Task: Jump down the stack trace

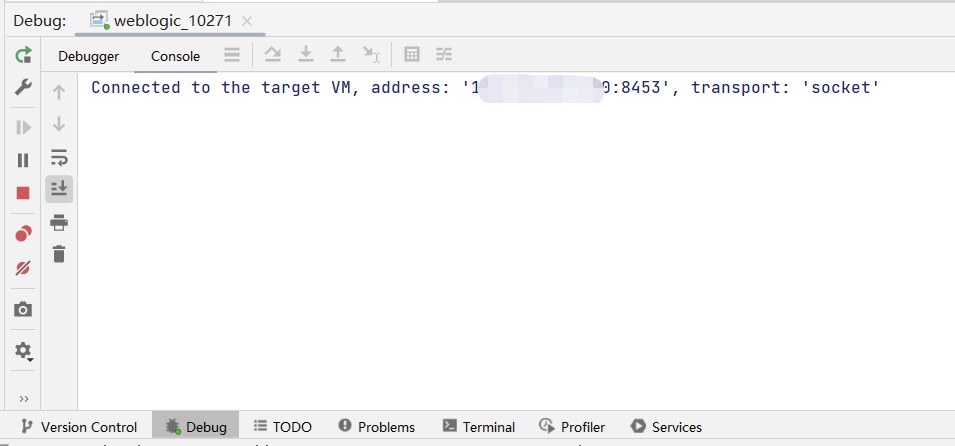Action: click(58, 124)
